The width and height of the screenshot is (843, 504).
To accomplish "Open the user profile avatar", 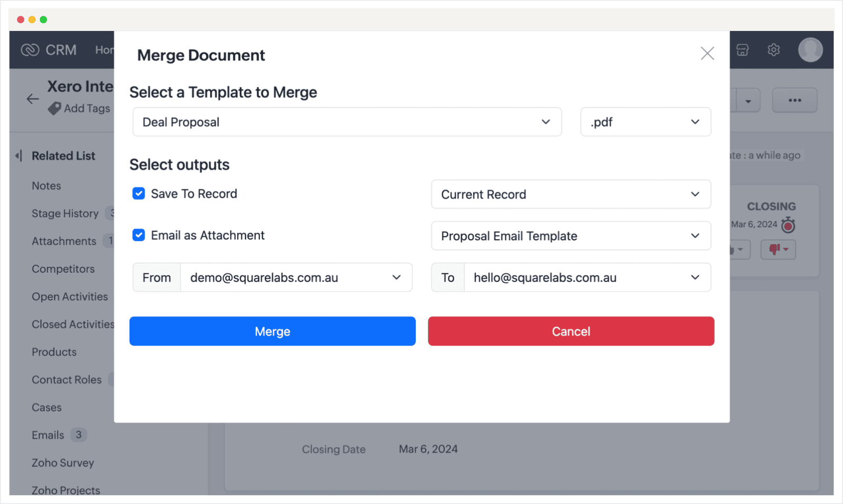I will click(x=810, y=50).
